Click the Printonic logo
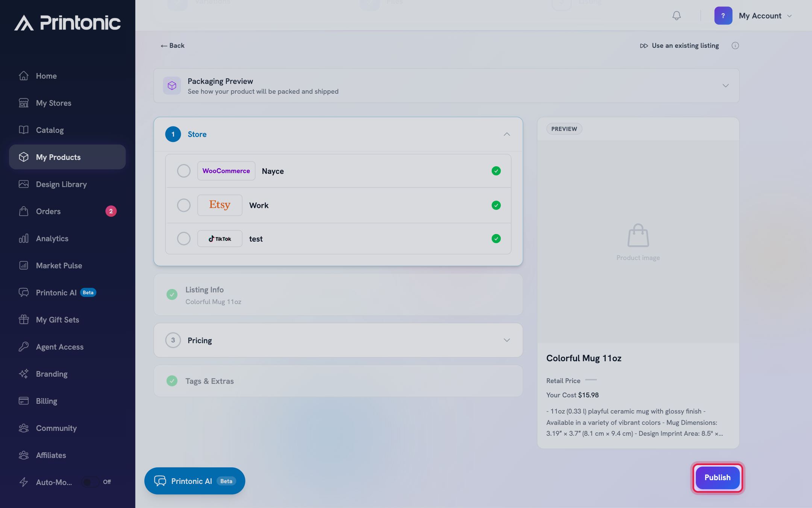 tap(68, 23)
